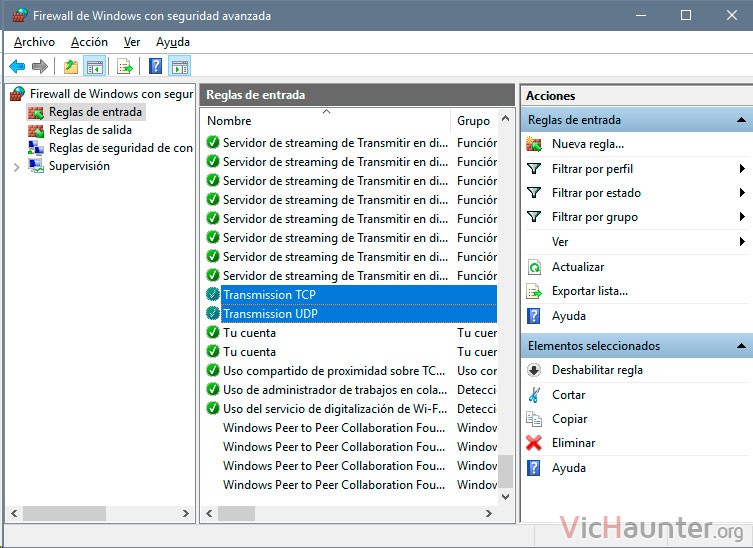Click the Cortar action label
Image resolution: width=753 pixels, height=548 pixels.
[x=569, y=395]
